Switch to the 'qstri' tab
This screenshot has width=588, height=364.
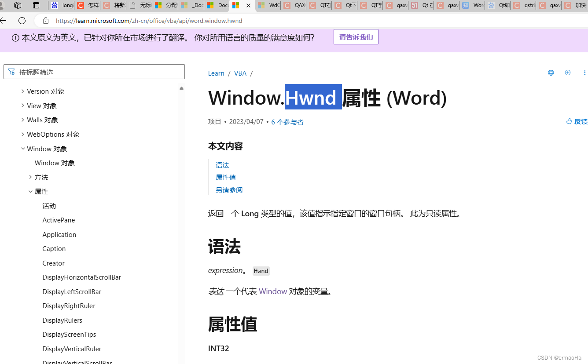(524, 5)
